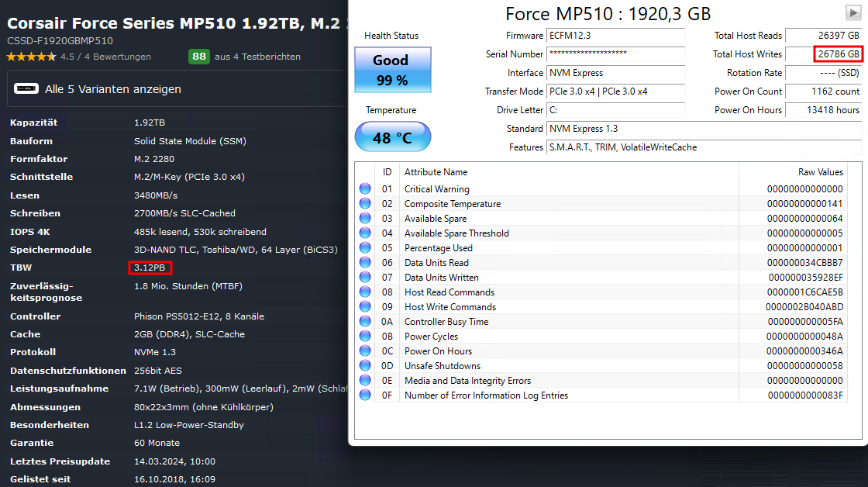The image size is (868, 487).
Task: Select the Unsafe Shutdowns attribute name
Action: pos(443,366)
